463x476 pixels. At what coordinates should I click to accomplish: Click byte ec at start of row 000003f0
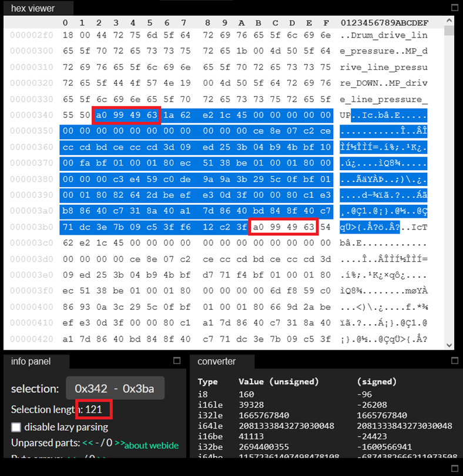(68, 291)
